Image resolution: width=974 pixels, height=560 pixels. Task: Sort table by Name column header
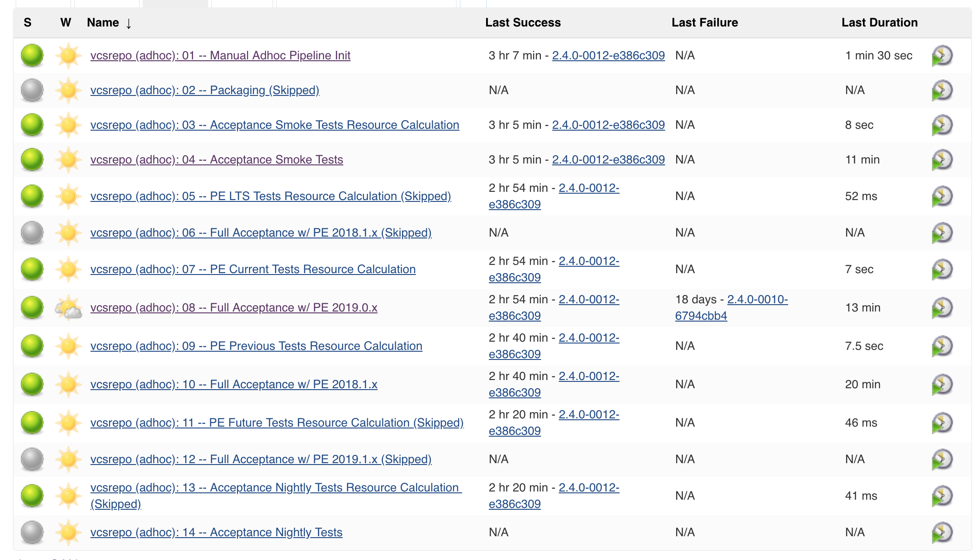pyautogui.click(x=103, y=22)
